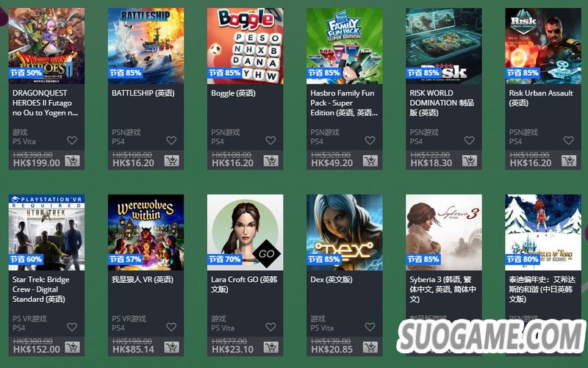Toggle wishlist heart for DRAGONQUEST HEROES II
The width and height of the screenshot is (588, 368).
(72, 140)
